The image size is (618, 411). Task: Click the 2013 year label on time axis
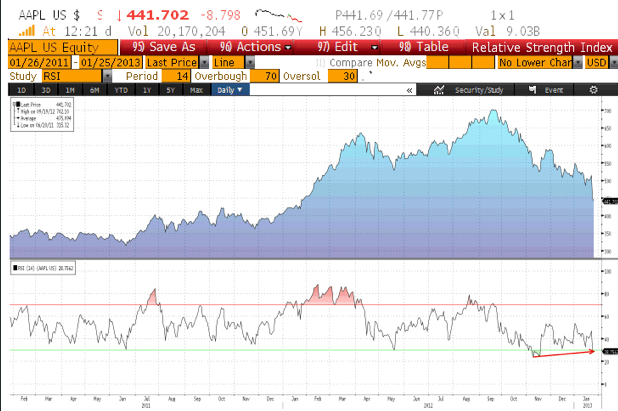pyautogui.click(x=587, y=405)
